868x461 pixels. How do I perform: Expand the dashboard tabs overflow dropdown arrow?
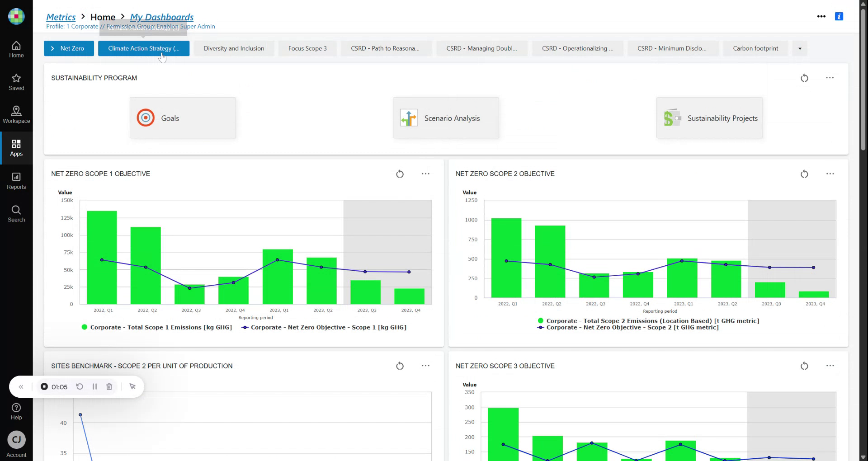(x=800, y=48)
